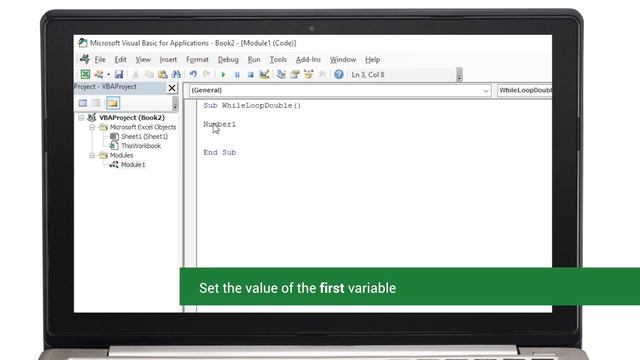Click the Insert UserForm toolbar icon
The height and width of the screenshot is (360, 640).
pyautogui.click(x=98, y=74)
